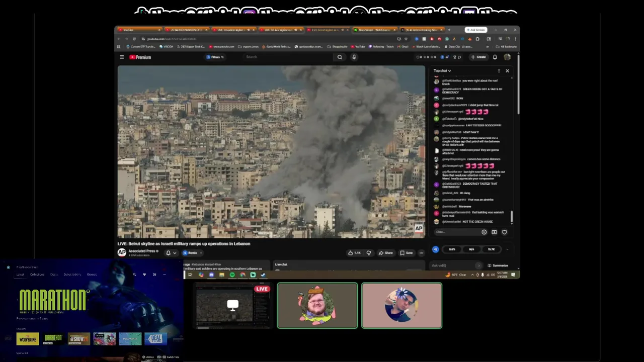Select PlayStation Store Subscriptions tab
Screen dimensions: 644x362
72,275
